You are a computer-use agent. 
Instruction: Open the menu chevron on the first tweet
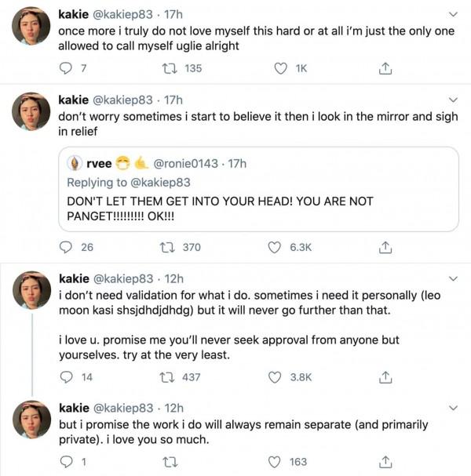coord(452,14)
